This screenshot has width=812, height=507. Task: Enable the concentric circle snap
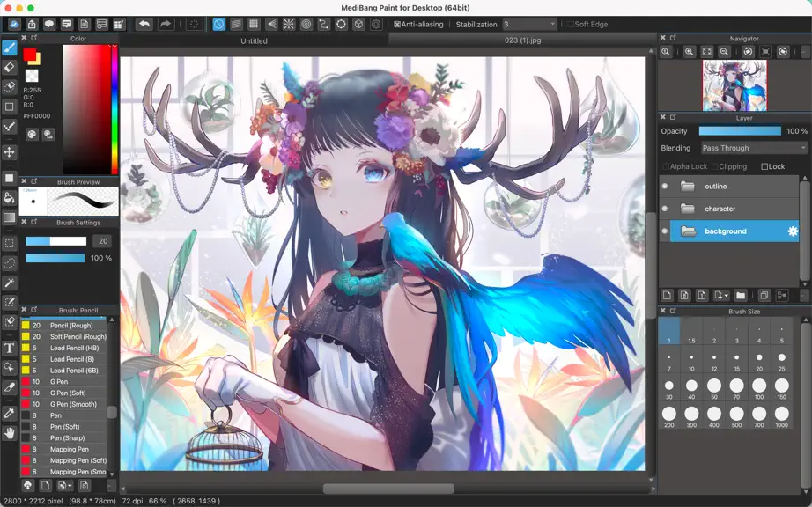[306, 24]
